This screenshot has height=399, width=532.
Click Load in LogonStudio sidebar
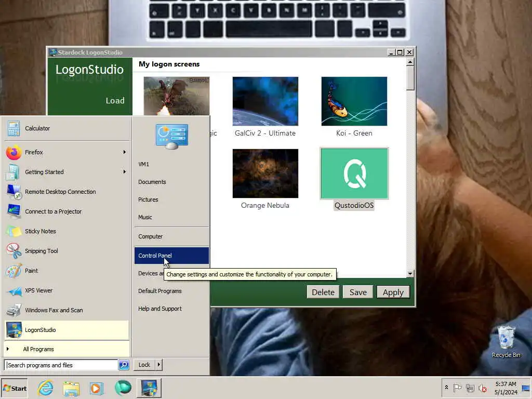115,100
